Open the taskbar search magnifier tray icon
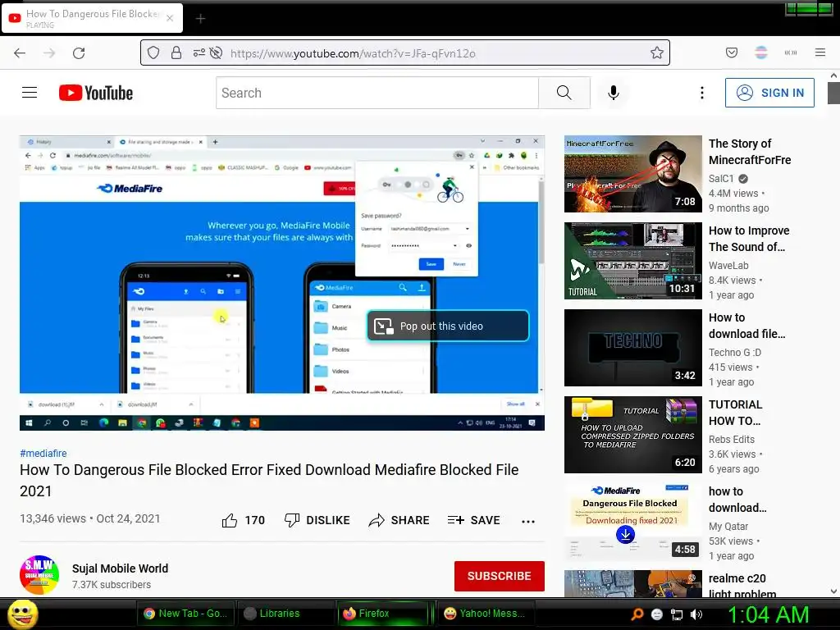 637,614
